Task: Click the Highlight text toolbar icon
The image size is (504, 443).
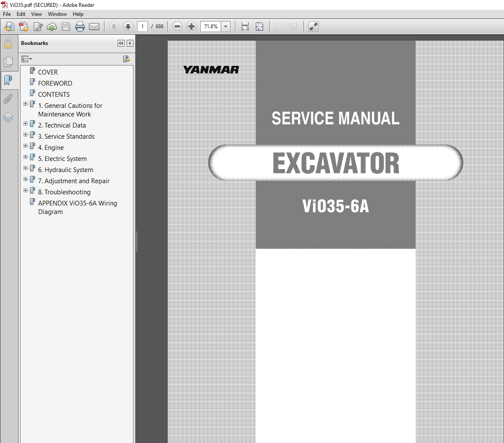Action: pyautogui.click(x=294, y=27)
